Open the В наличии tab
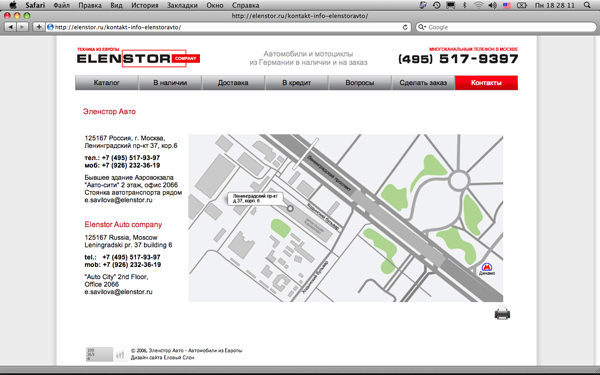This screenshot has width=600, height=375. click(x=170, y=83)
